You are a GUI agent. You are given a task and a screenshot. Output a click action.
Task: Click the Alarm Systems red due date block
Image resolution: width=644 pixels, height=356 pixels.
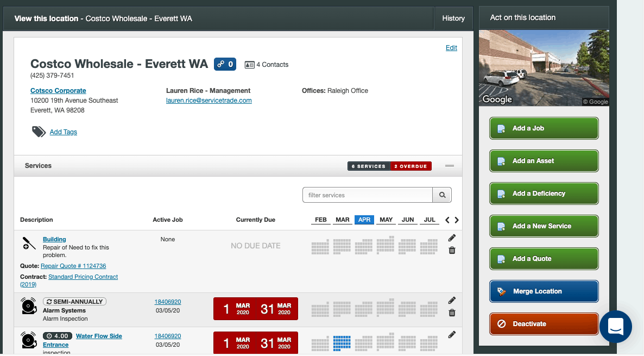[x=255, y=309]
